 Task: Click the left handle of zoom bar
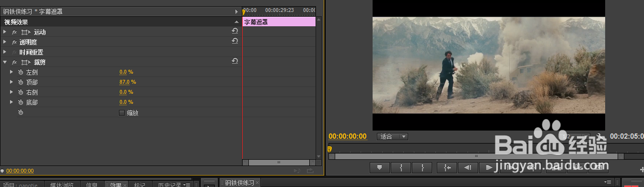click(332, 156)
